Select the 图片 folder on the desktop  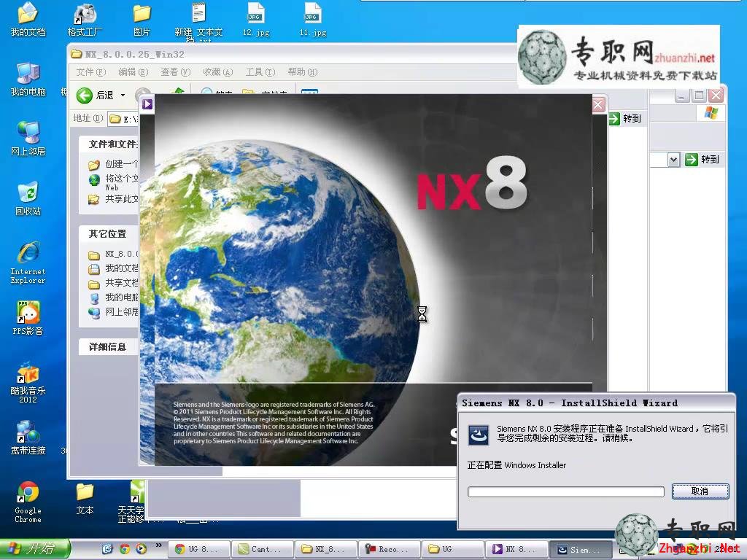click(142, 19)
